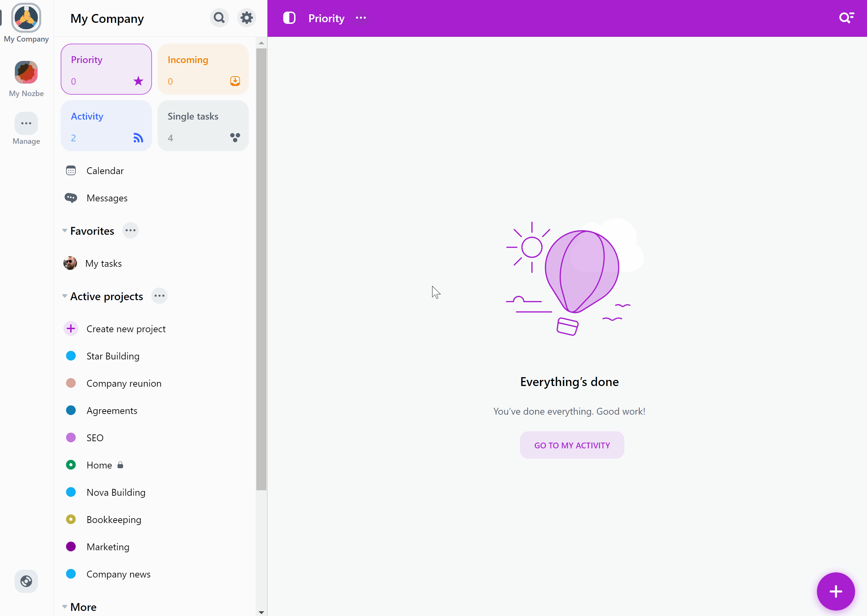Click the Calendar grid icon
The height and width of the screenshot is (616, 867).
click(71, 170)
